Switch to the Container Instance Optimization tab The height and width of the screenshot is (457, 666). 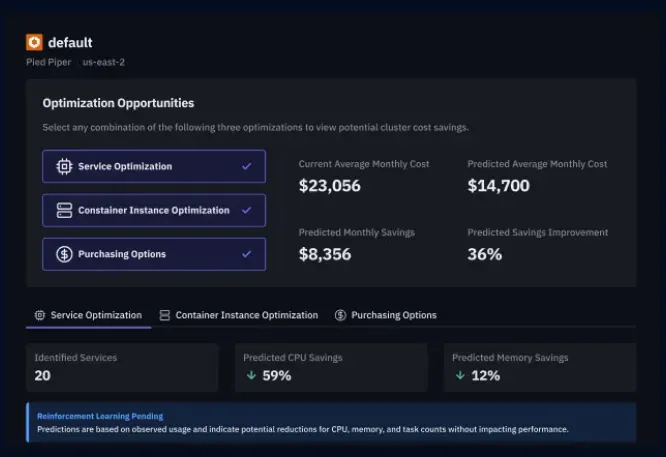tap(239, 315)
